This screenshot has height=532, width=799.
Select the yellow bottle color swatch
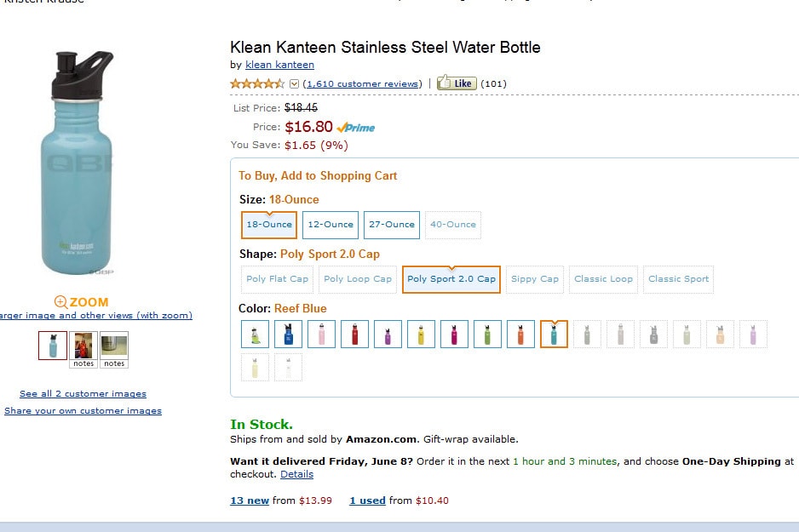pos(421,335)
